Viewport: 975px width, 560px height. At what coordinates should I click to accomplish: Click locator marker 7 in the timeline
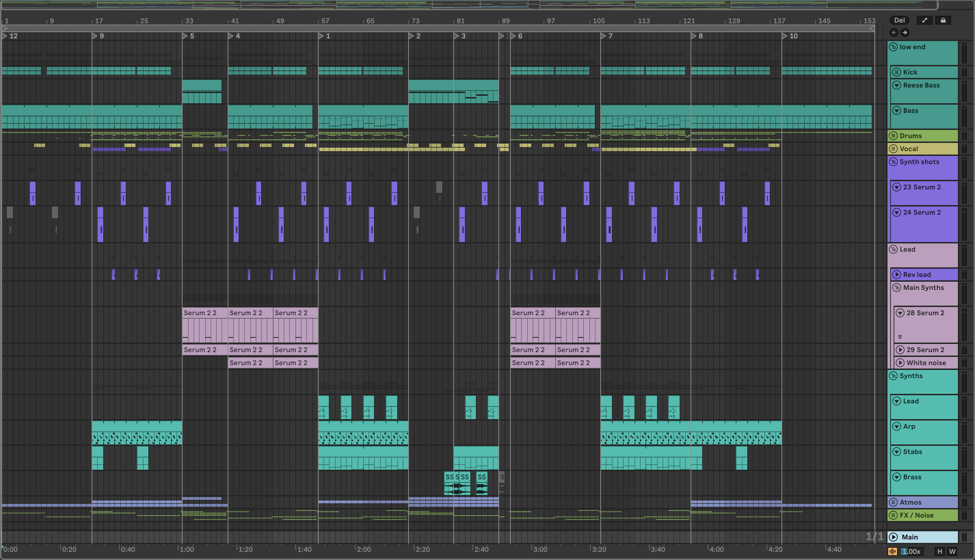point(603,36)
